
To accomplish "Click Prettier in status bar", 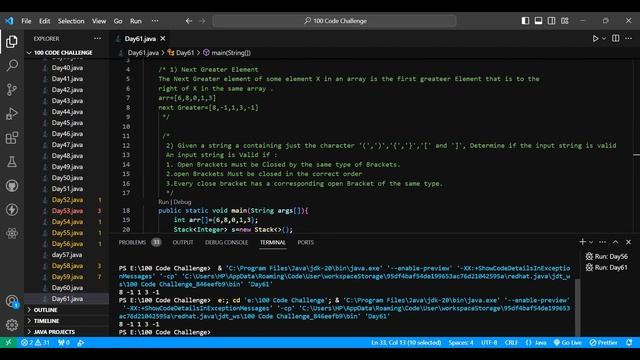I will 604,342.
